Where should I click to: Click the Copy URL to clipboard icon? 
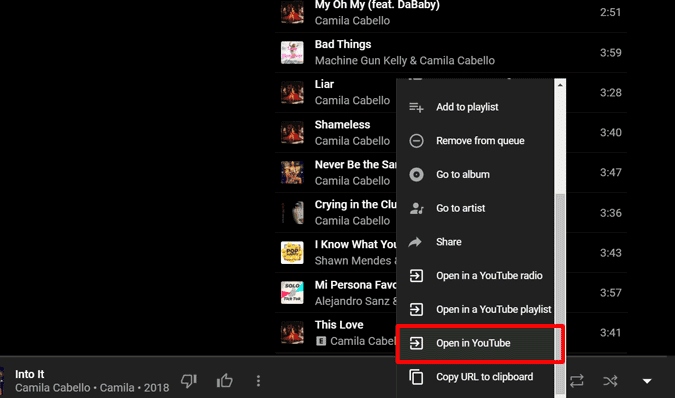coord(416,377)
